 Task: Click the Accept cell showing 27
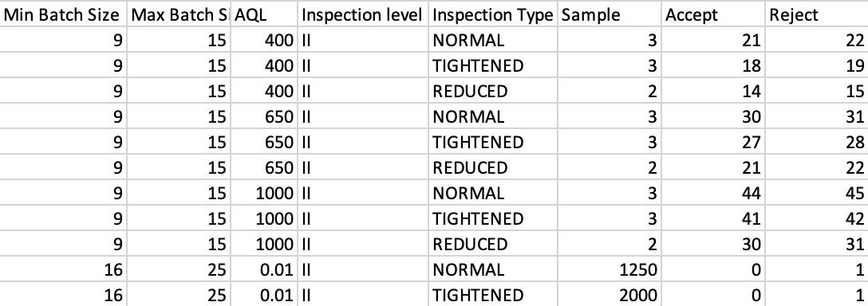[713, 142]
